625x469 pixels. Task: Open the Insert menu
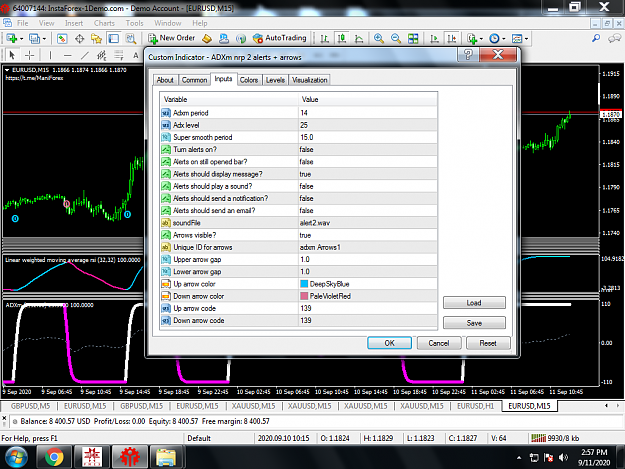coord(74,23)
